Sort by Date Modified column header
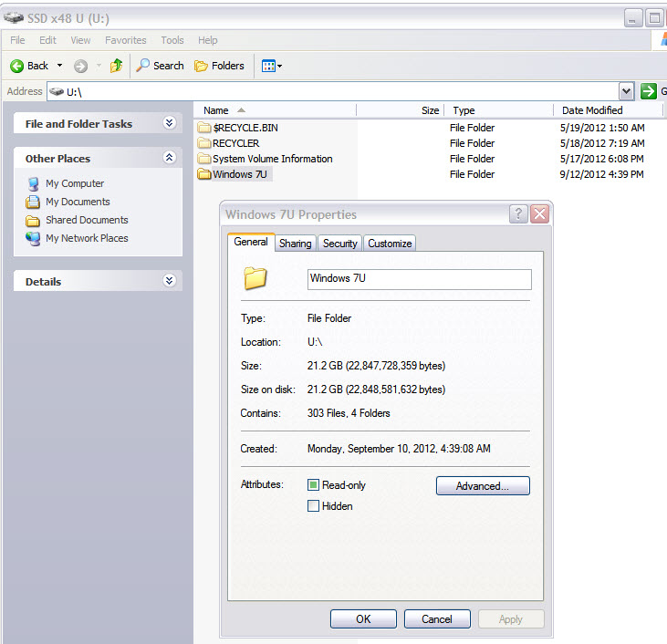Viewport: 667px width, 644px height. click(x=609, y=110)
